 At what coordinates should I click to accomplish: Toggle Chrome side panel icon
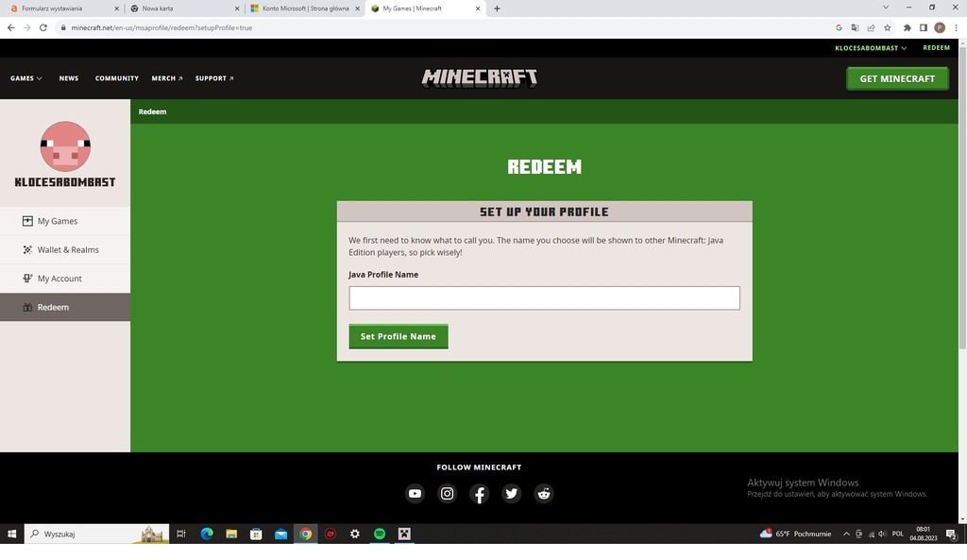[x=924, y=27]
